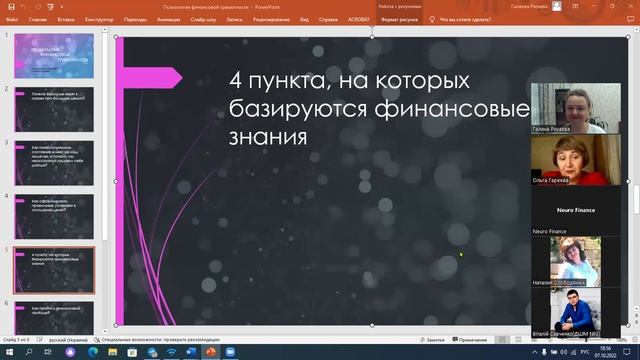Open the purple Alice assistant taskbar icon
Image resolution: width=640 pixels, height=360 pixels.
(x=70, y=352)
